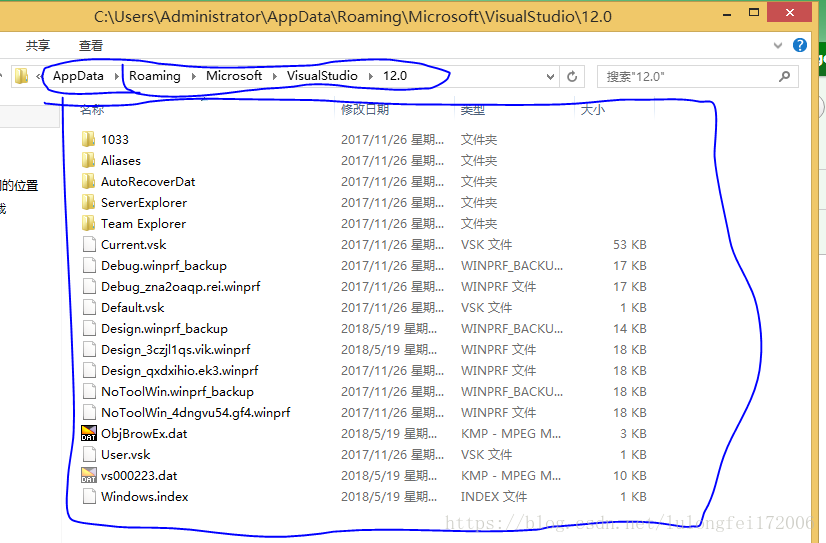Click the Current.vsk file icon

pos(89,245)
